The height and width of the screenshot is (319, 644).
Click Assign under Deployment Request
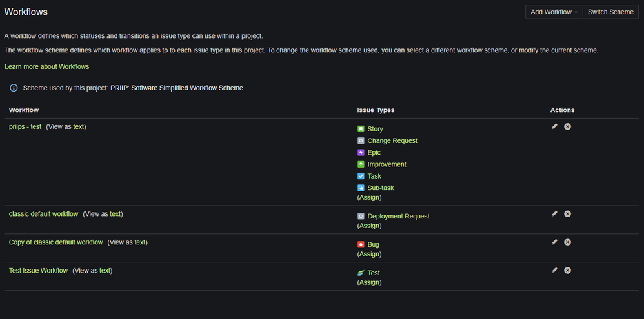pos(369,226)
